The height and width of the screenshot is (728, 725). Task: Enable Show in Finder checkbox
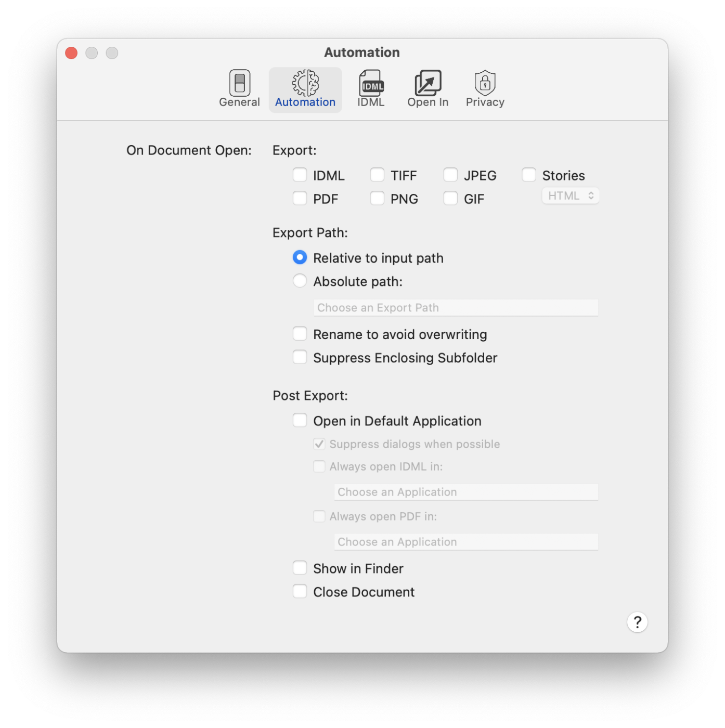pyautogui.click(x=300, y=568)
